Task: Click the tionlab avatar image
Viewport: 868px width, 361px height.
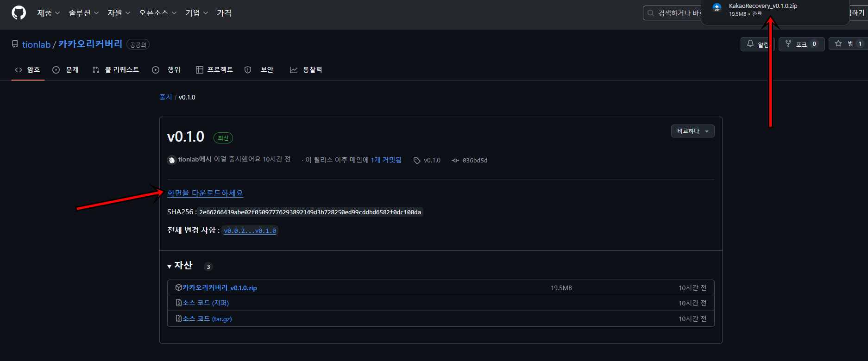Action: point(172,160)
